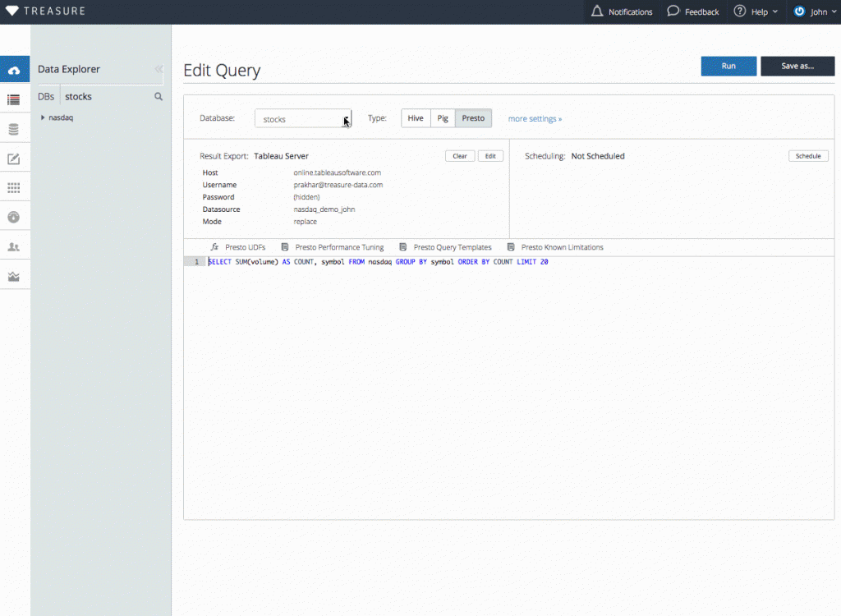This screenshot has height=616, width=841.
Task: Expand the nasdaq table tree item
Action: point(43,117)
